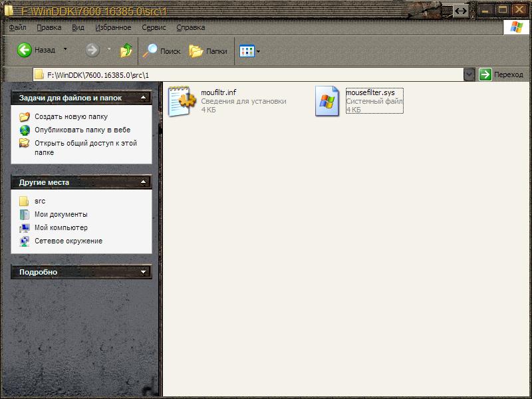Click the publish-to-web globe icon

tap(25, 130)
